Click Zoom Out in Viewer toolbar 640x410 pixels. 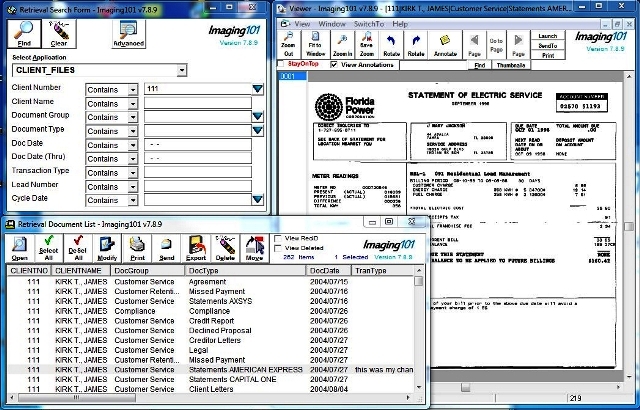pyautogui.click(x=289, y=45)
